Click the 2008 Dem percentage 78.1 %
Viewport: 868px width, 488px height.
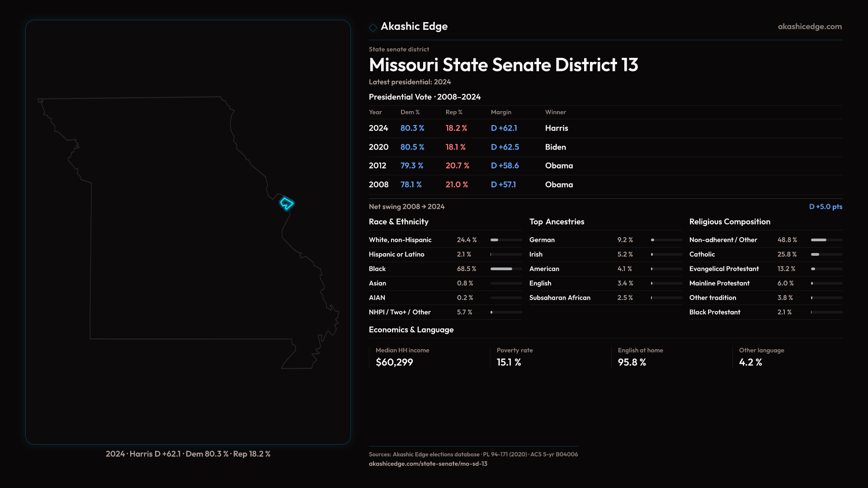[x=410, y=185]
